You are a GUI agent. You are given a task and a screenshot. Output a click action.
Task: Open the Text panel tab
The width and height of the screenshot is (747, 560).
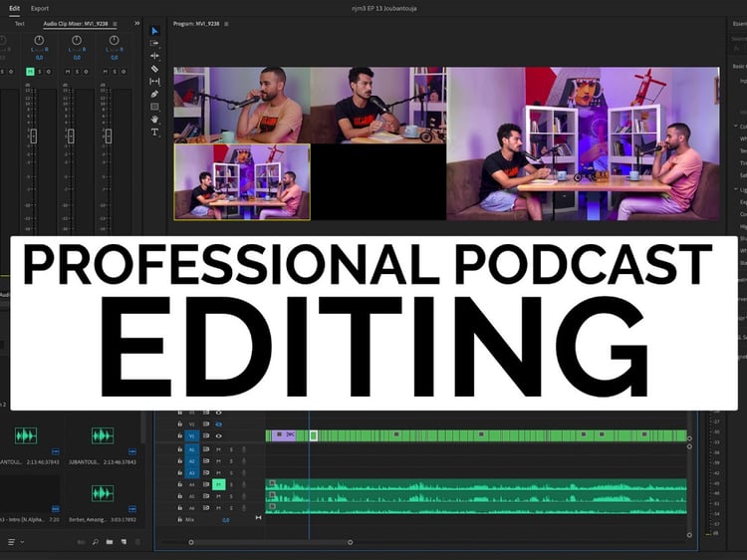[20, 23]
